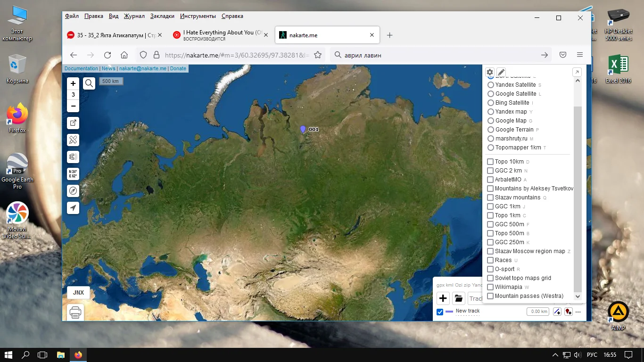Image resolution: width=644 pixels, height=362 pixels.
Task: Open the map search tool
Action: 89,83
